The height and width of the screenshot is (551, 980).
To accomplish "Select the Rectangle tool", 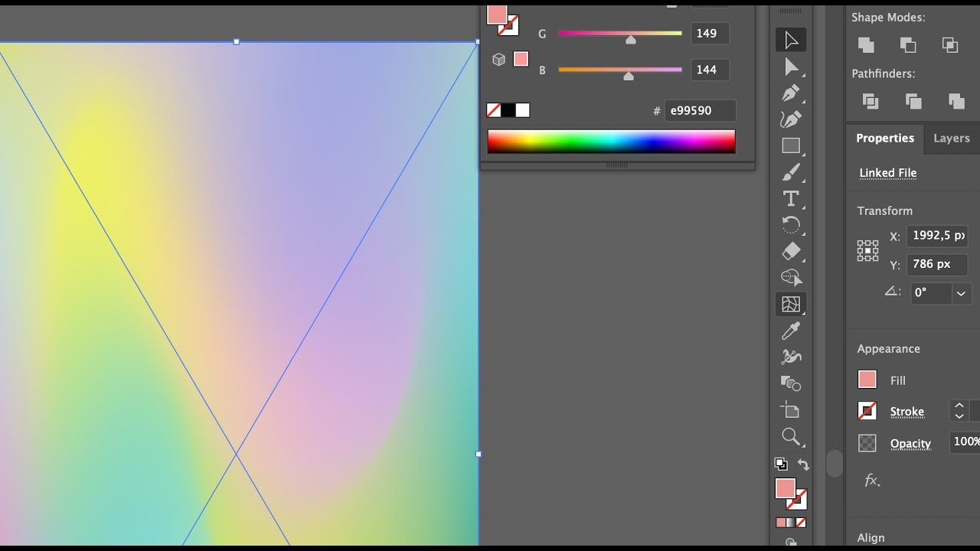I will click(x=791, y=145).
